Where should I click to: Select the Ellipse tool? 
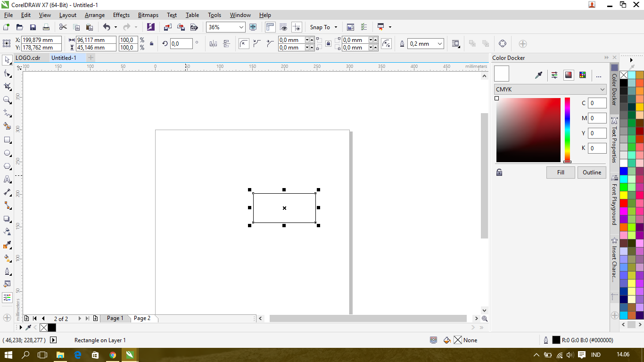[x=7, y=153]
